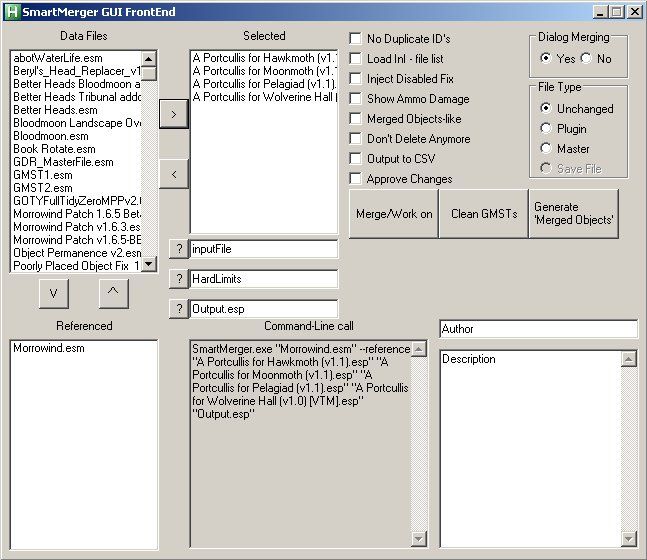
Task: Select A Portcullis for Pelagiad in Selected
Action: pos(264,84)
